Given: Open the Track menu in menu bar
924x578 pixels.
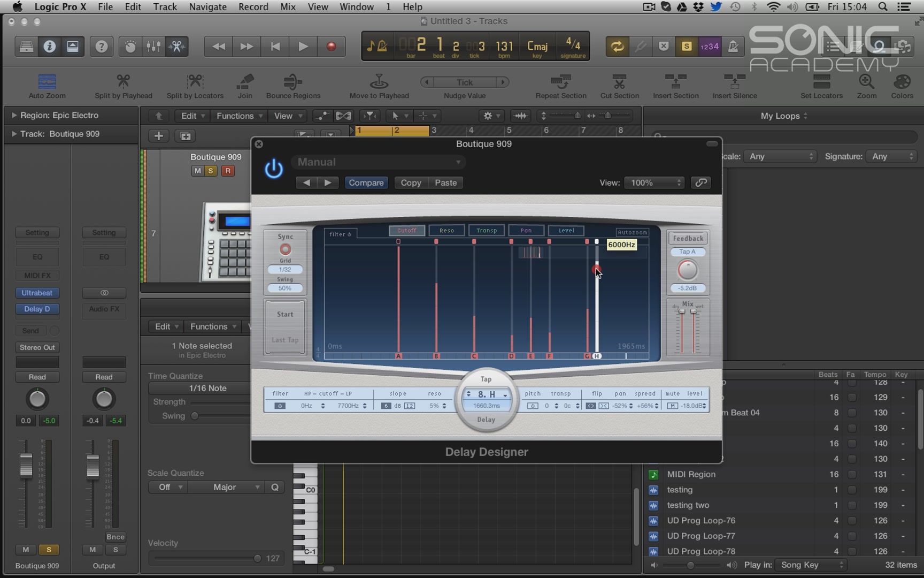Looking at the screenshot, I should (165, 6).
